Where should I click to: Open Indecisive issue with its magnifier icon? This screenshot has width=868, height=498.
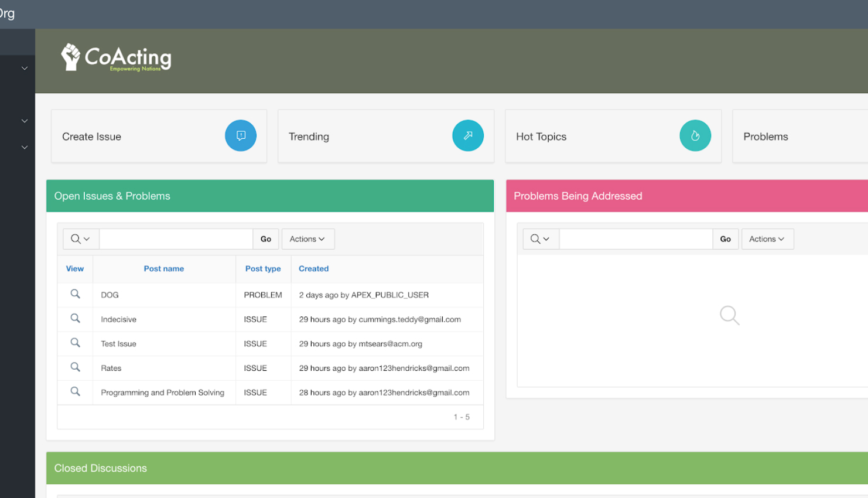[x=75, y=318]
